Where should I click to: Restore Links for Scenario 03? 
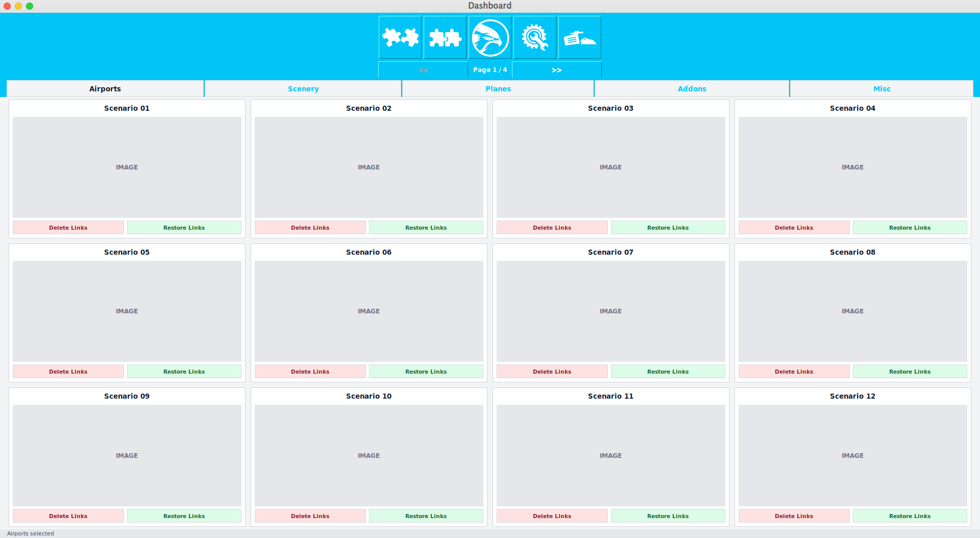coord(668,228)
